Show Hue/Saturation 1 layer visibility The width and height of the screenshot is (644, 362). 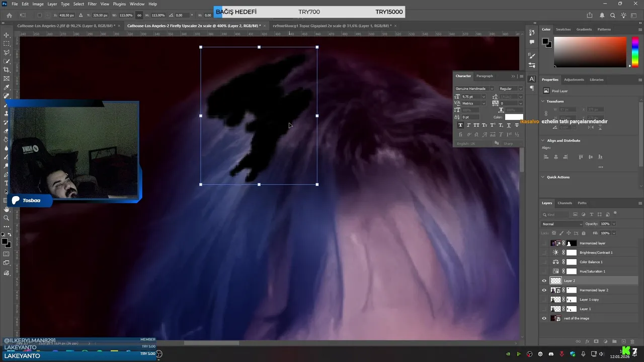coord(544,271)
